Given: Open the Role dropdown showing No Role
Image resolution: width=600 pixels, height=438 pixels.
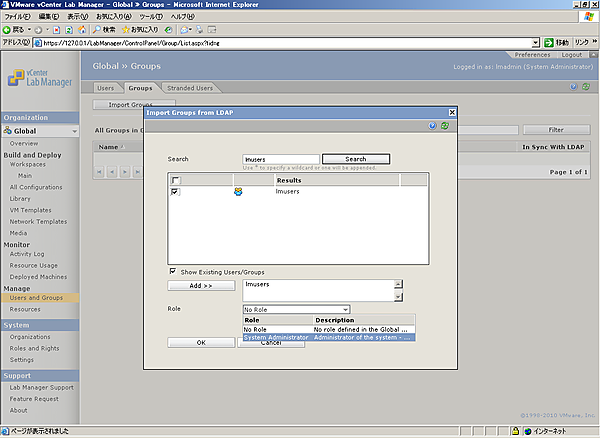Looking at the screenshot, I should point(296,309).
